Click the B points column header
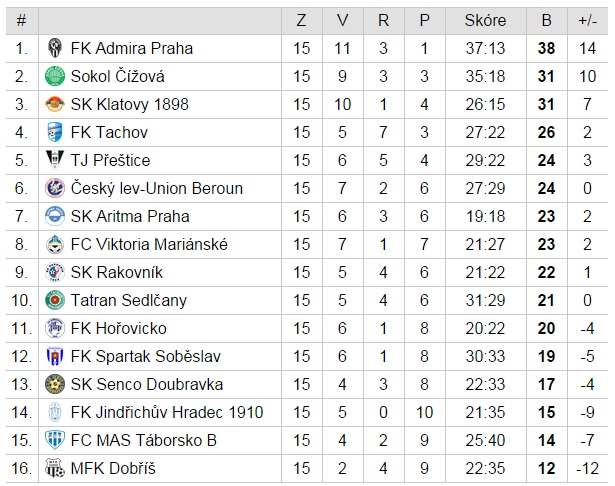This screenshot has height=486, width=615. point(546,20)
